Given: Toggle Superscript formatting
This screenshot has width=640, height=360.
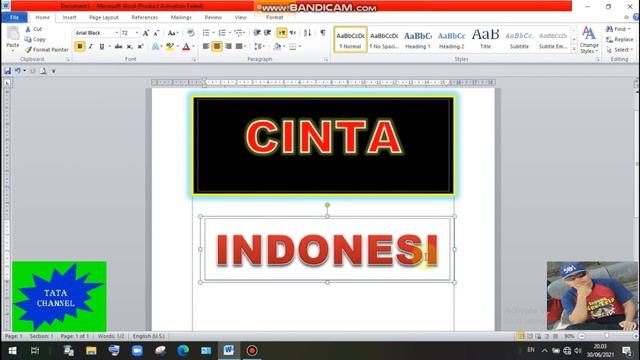Looking at the screenshot, I should [x=140, y=47].
